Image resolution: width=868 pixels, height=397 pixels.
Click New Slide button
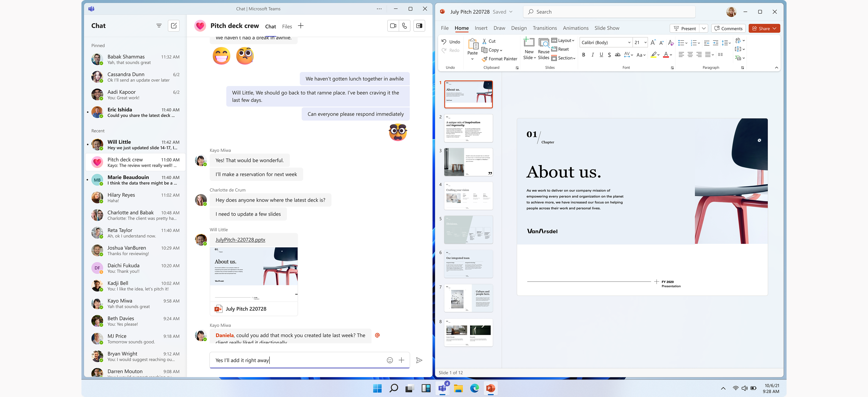[x=529, y=49]
